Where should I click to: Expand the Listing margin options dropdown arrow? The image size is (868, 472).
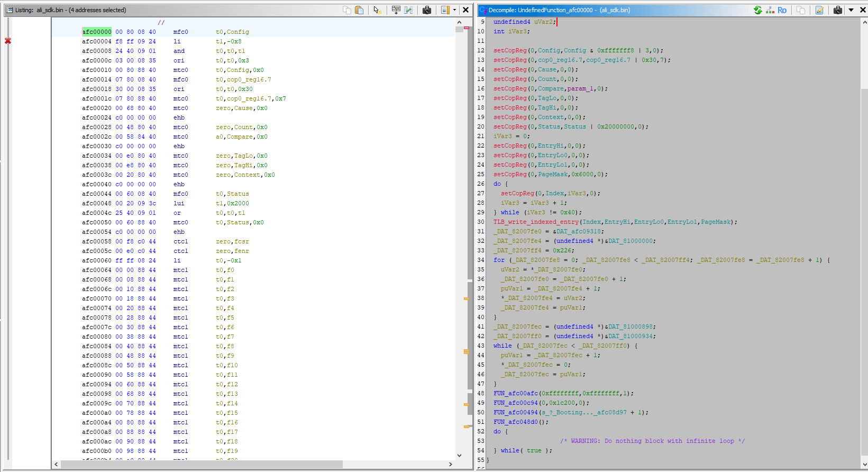tap(454, 10)
